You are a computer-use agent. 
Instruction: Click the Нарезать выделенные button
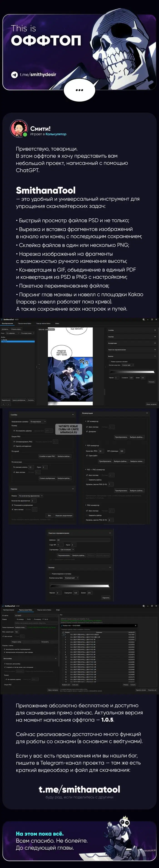[x=64, y=515]
